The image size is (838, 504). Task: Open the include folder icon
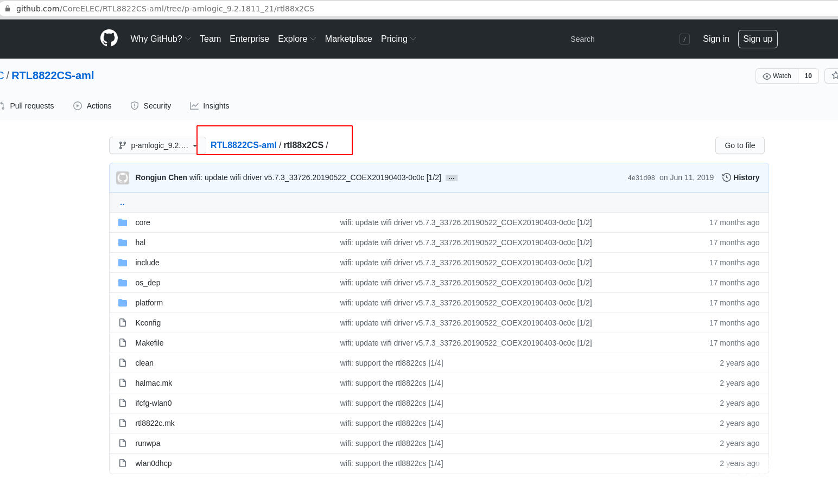tap(123, 263)
